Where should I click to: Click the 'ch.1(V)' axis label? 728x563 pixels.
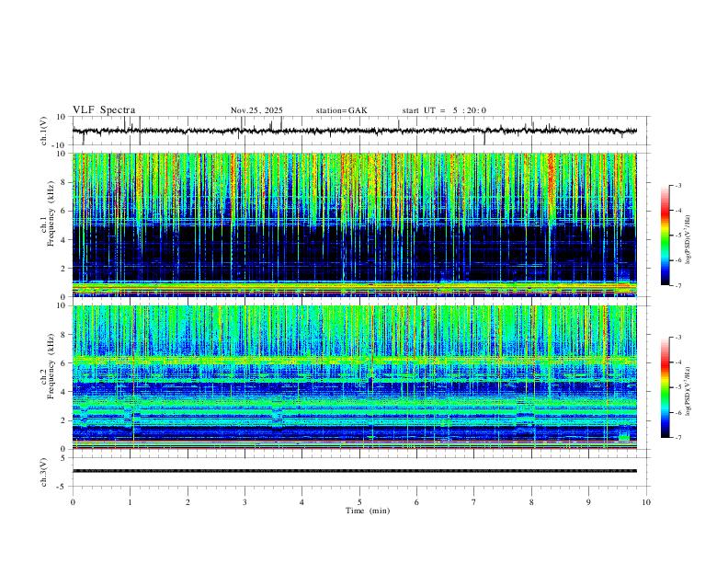[44, 131]
